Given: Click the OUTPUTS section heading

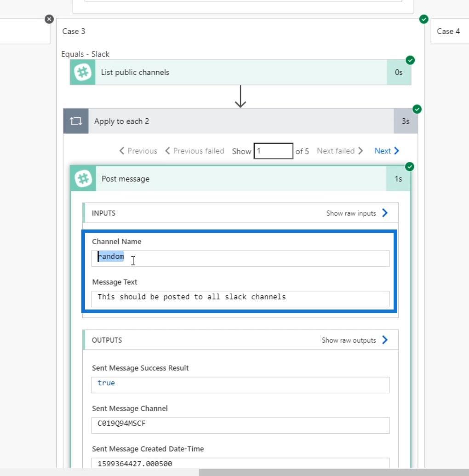Looking at the screenshot, I should (107, 340).
